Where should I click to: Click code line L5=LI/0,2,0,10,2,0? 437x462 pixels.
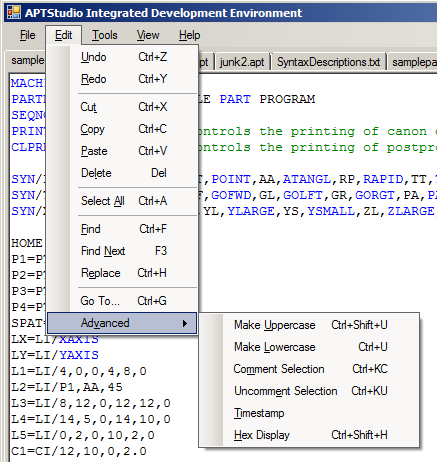pos(83,435)
